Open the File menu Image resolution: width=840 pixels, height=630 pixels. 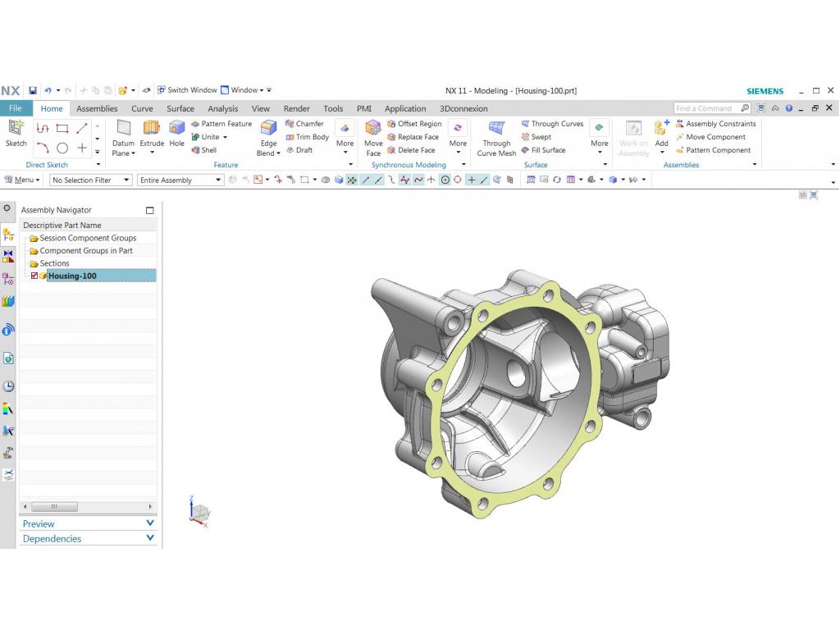click(16, 108)
